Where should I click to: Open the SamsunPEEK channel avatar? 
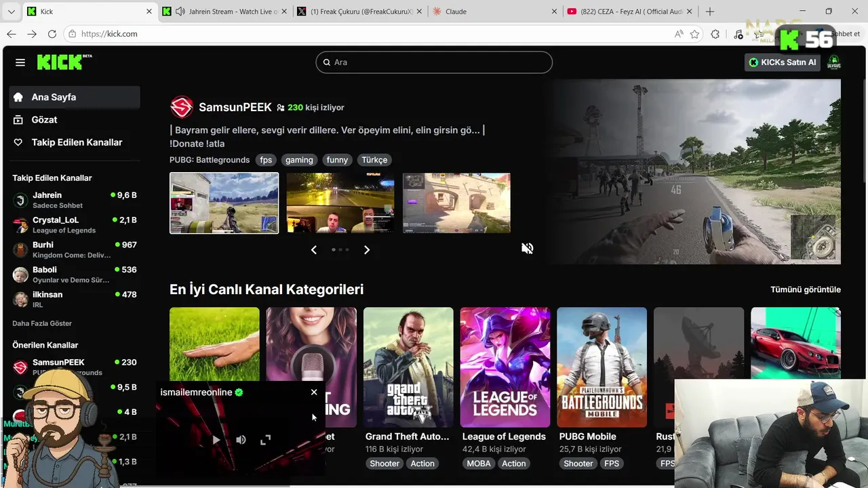(181, 107)
